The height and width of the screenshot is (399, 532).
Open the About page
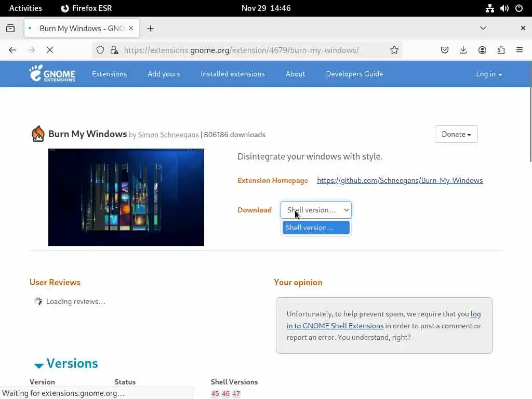pyautogui.click(x=295, y=74)
